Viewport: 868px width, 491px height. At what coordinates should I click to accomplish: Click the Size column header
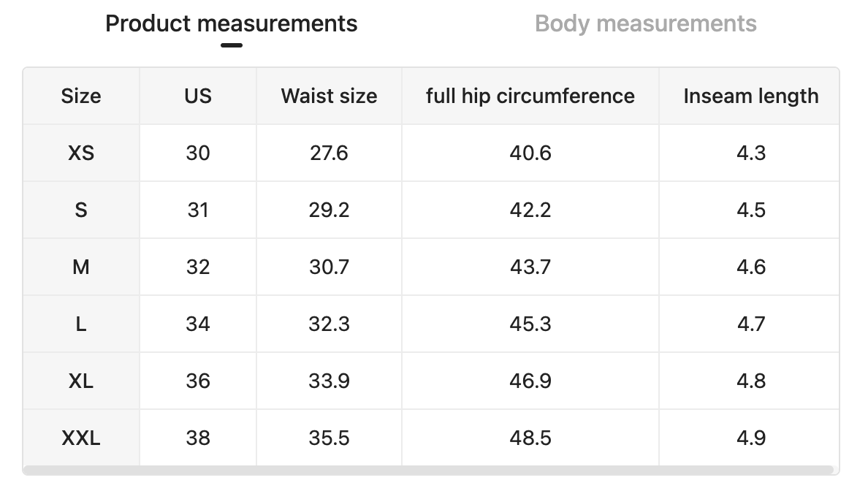coord(81,96)
